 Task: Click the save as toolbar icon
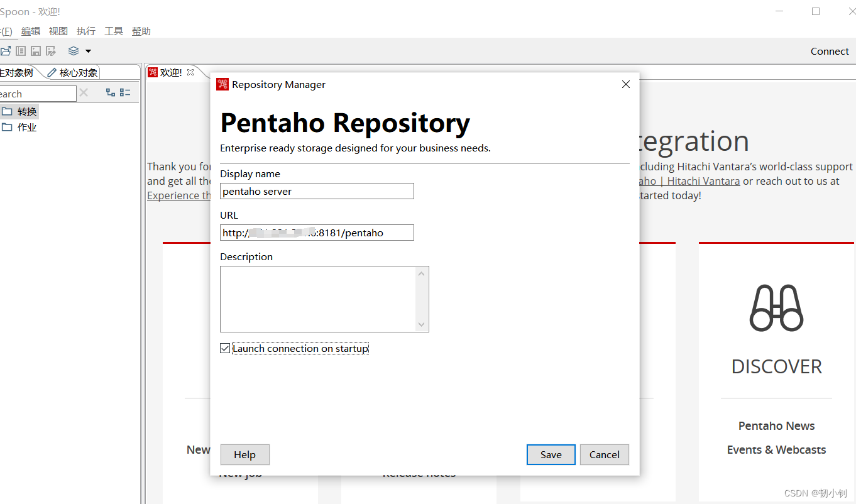[x=51, y=51]
